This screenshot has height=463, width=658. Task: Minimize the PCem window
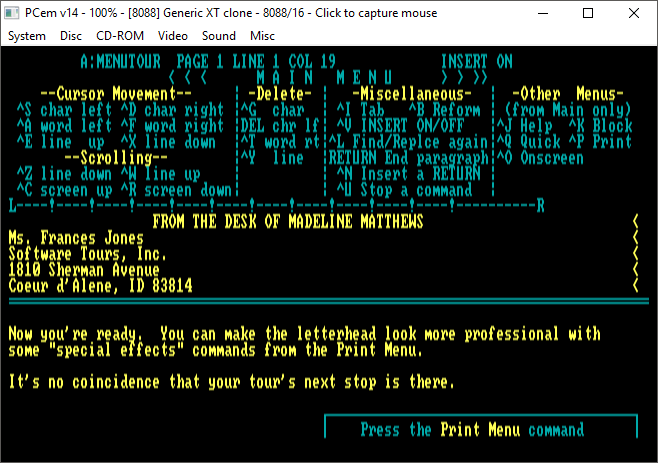(543, 13)
